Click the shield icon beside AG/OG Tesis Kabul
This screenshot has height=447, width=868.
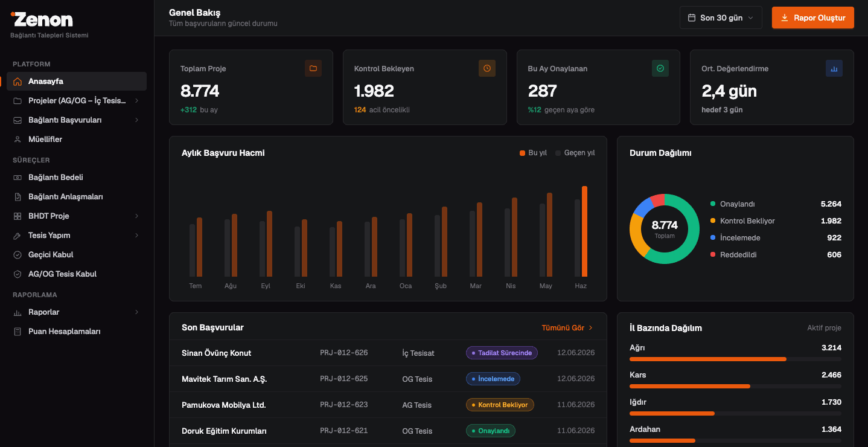tap(18, 274)
